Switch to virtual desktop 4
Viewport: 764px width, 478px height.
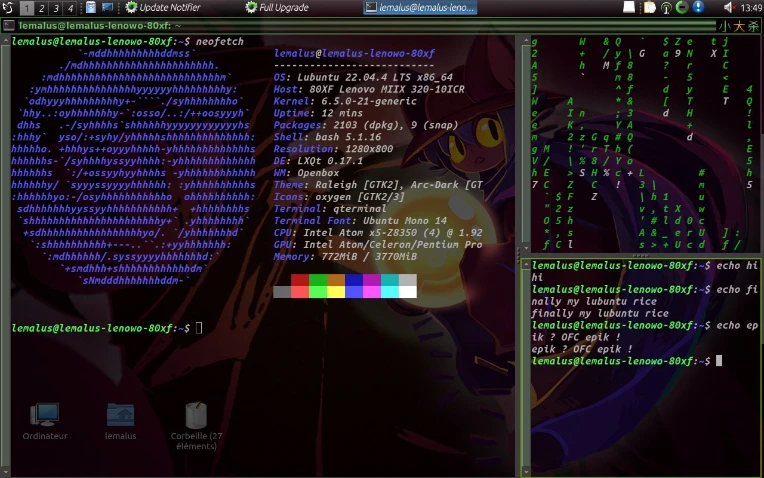pos(70,8)
